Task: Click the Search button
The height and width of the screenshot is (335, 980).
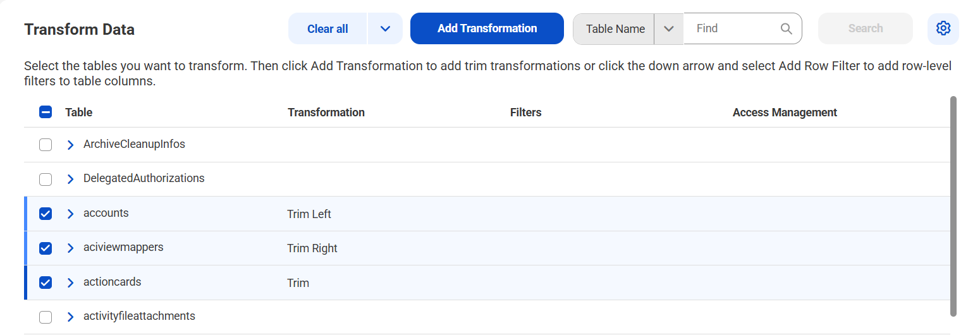Action: (x=866, y=28)
